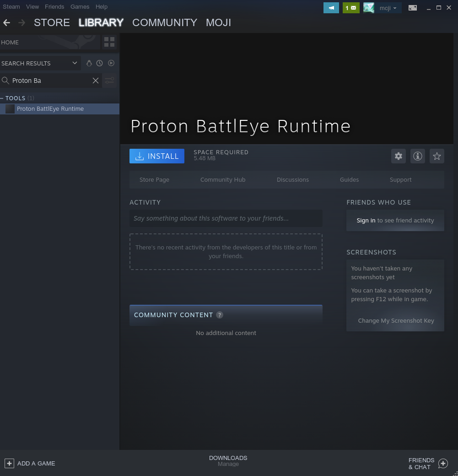The width and height of the screenshot is (458, 476).
Task: Select Proton BattlEye Runtime in list
Action: 59,109
